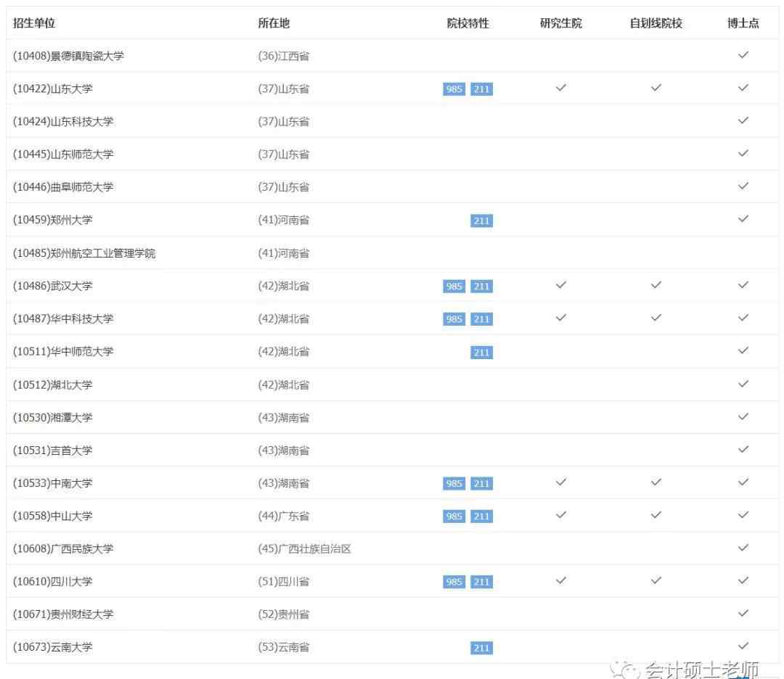Viewport: 784px width, 679px height.
Task: Open (10486)武汉大学 entry
Action: tap(53, 286)
